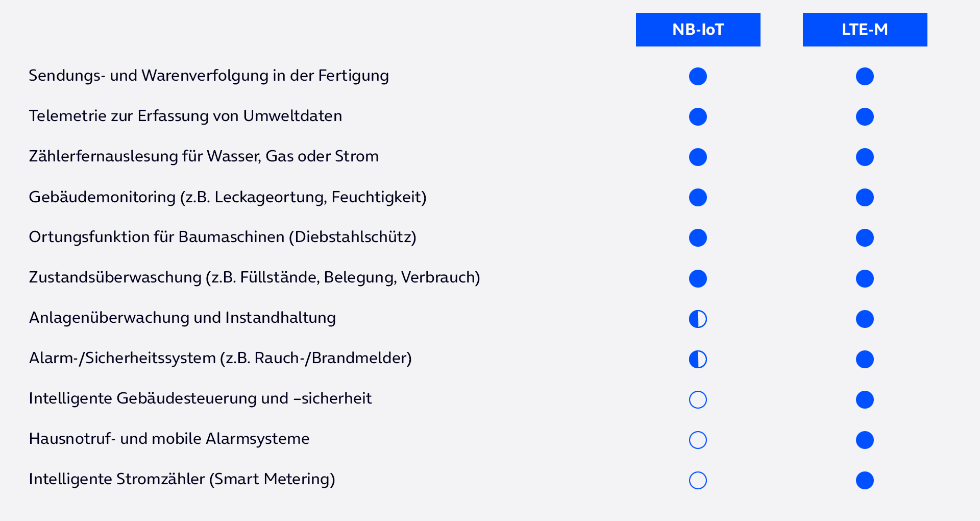Click LTE-M dot for Intelligente Stromzähler row
Viewport: 980px width, 521px height.
click(x=865, y=480)
